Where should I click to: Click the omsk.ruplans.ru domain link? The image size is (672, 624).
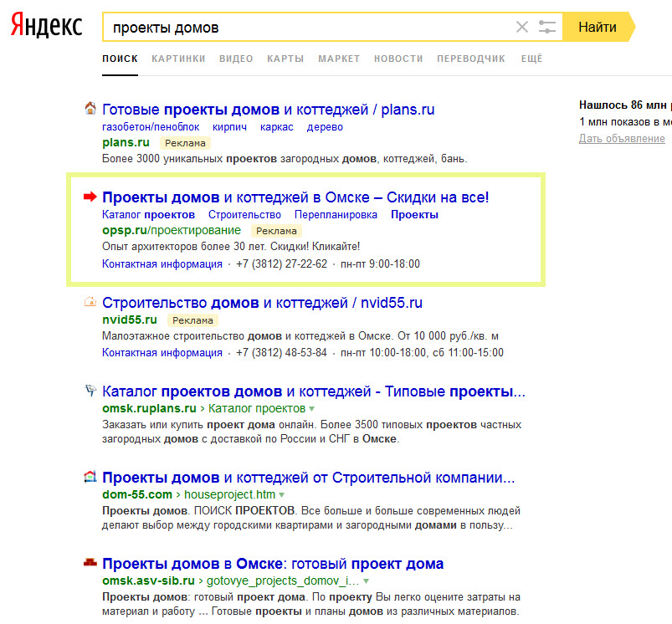(149, 408)
